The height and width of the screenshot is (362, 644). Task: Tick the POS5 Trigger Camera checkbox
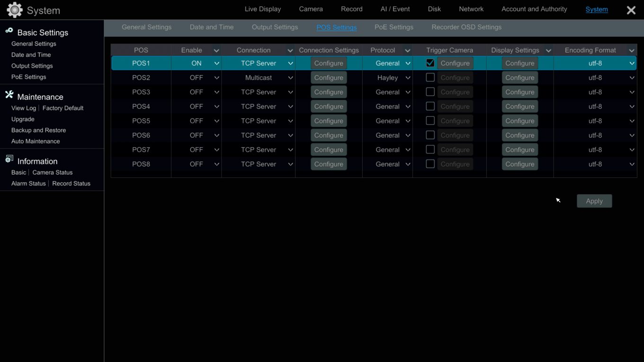coord(430,121)
